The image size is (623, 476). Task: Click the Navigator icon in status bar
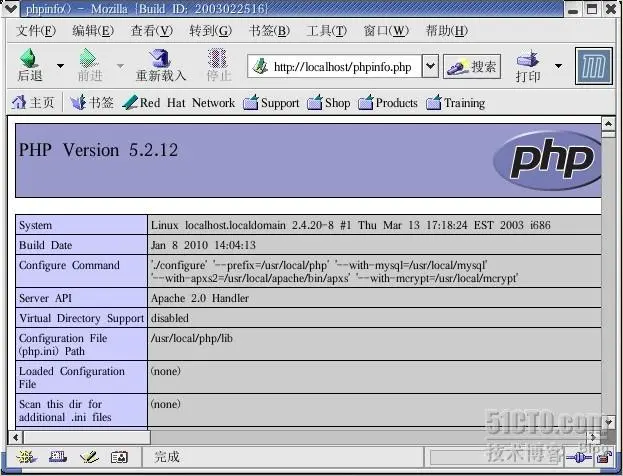pyautogui.click(x=26, y=457)
